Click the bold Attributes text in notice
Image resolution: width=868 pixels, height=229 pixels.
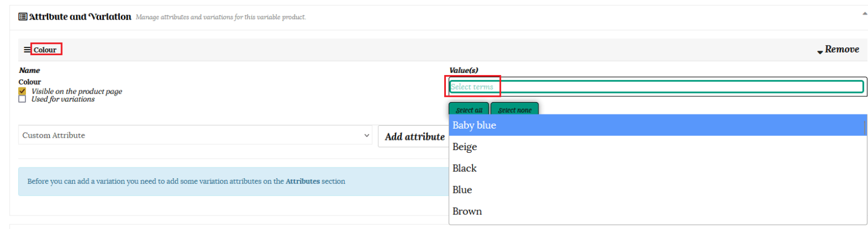coord(302,182)
